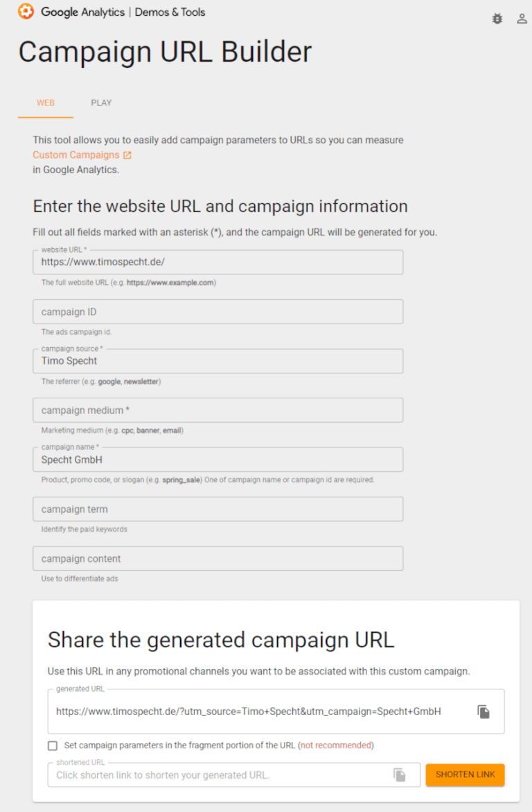Open the Custom Campaigns link
Screen dimensions: 532x812
(76, 155)
